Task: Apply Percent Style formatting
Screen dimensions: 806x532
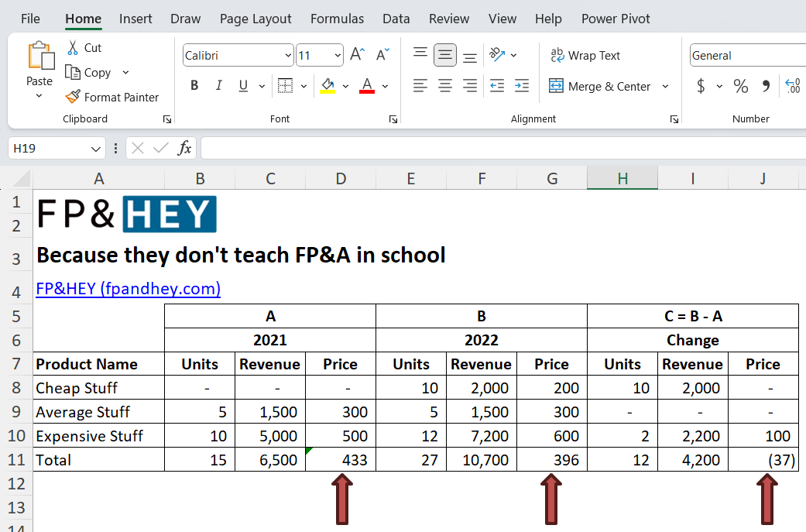Action: pyautogui.click(x=740, y=86)
